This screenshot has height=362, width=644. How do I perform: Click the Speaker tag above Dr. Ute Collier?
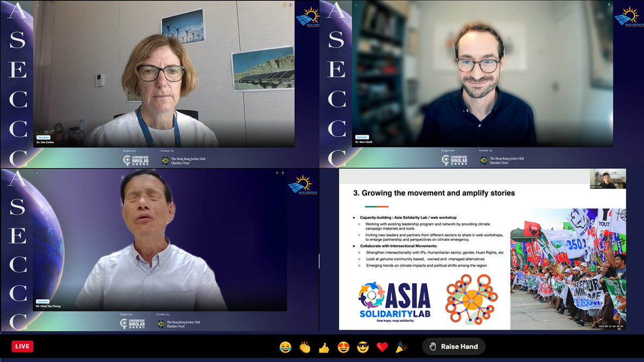(x=43, y=137)
